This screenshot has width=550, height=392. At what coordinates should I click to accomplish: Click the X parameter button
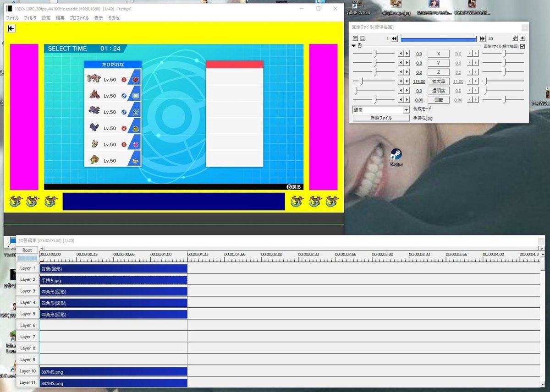tap(439, 54)
